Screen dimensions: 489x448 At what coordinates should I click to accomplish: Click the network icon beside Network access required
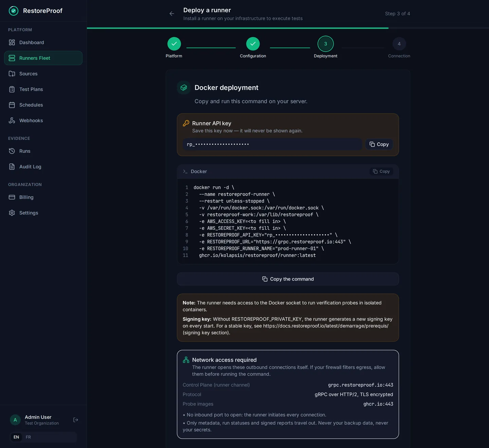point(186,360)
